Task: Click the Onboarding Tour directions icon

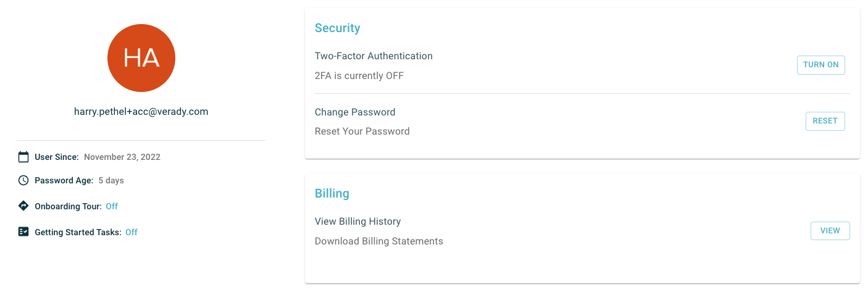Action: [23, 206]
